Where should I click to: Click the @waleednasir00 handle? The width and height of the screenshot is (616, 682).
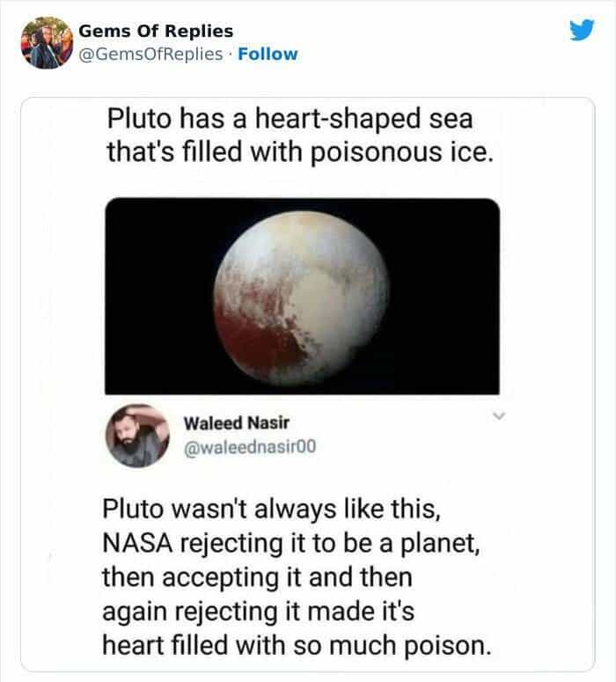[x=249, y=447]
